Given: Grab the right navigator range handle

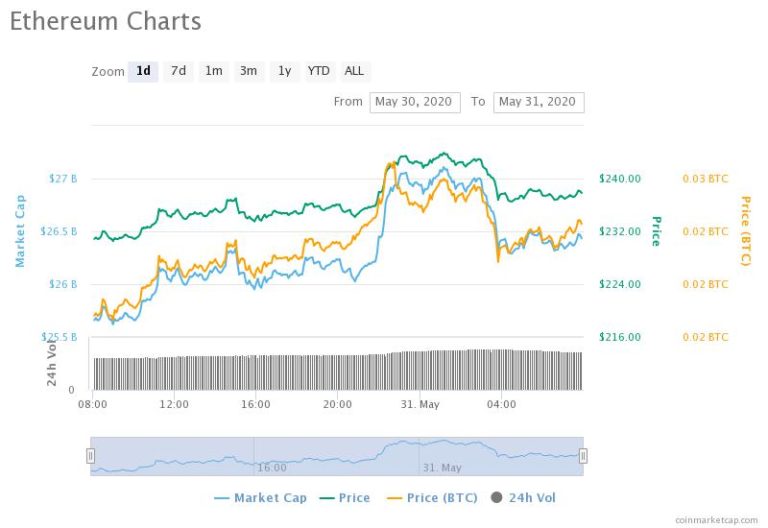Looking at the screenshot, I should point(583,456).
